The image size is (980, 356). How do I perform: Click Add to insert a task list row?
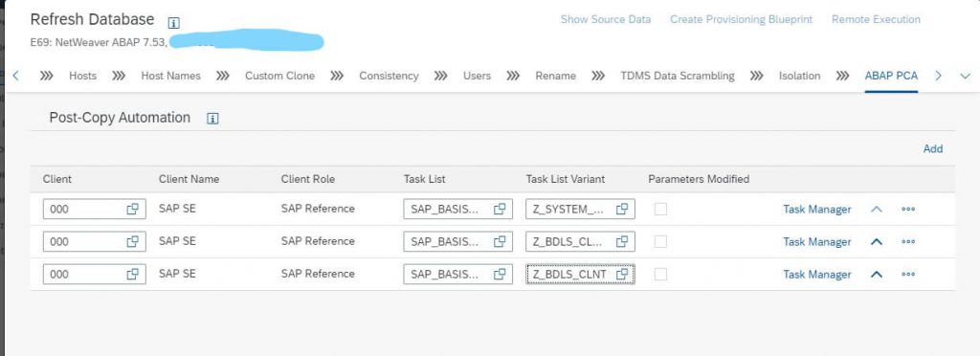coord(933,148)
